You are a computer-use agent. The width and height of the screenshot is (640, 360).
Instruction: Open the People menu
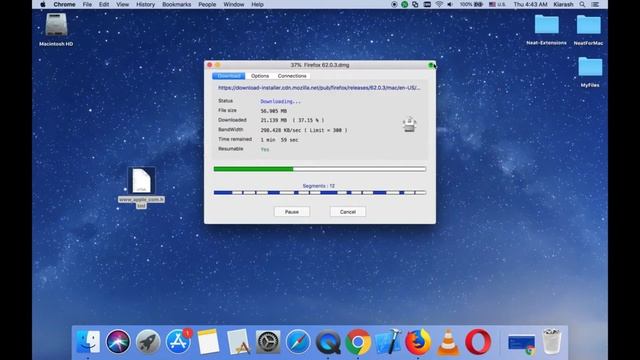(207, 4)
